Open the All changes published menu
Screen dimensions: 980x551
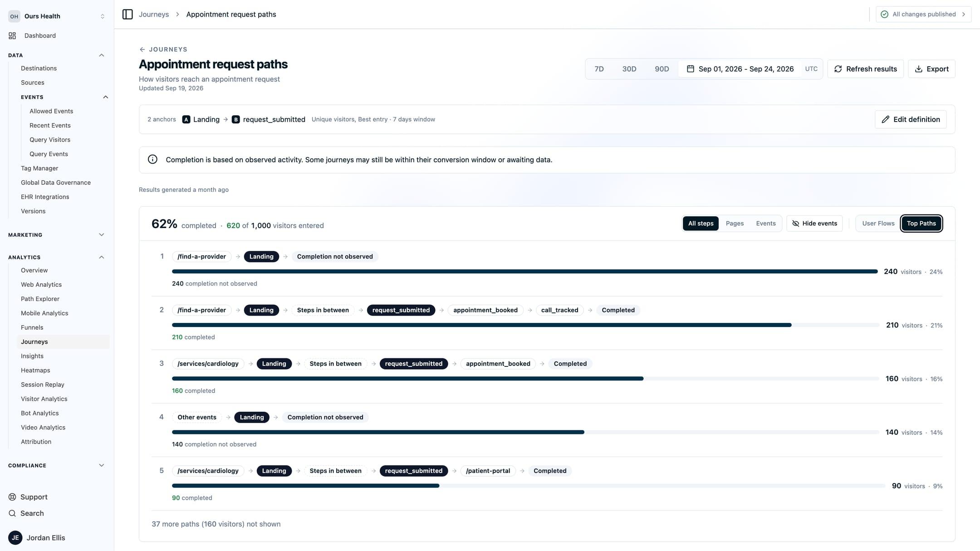[x=923, y=15]
